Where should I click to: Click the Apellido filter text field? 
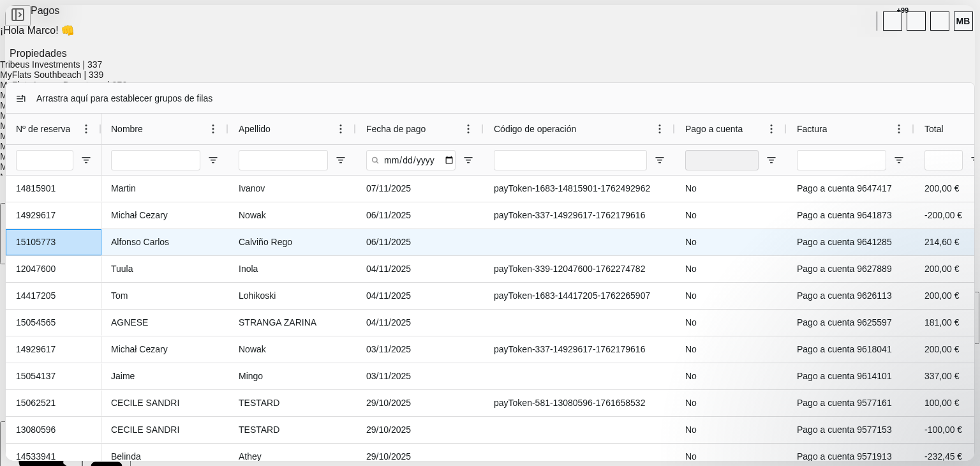283,160
